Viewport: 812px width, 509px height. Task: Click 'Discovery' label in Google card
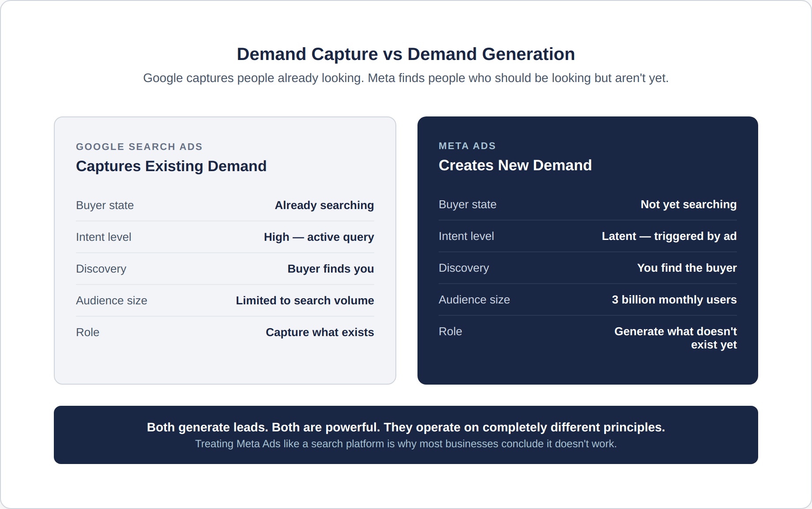101,269
